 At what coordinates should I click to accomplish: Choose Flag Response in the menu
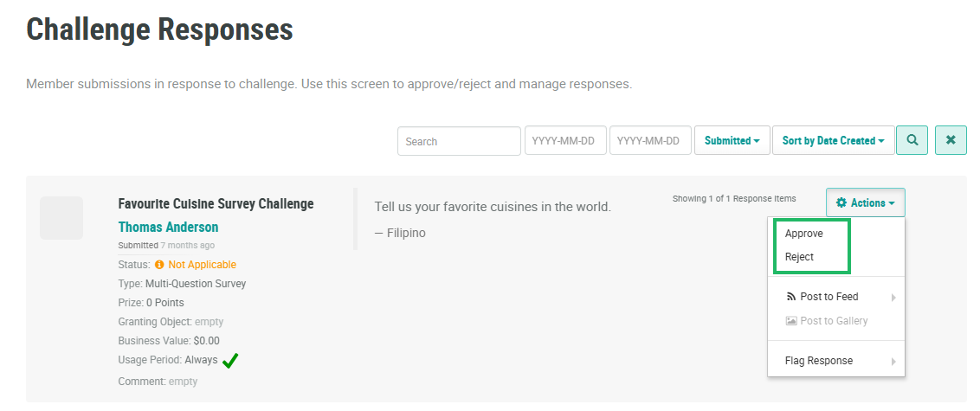click(819, 361)
